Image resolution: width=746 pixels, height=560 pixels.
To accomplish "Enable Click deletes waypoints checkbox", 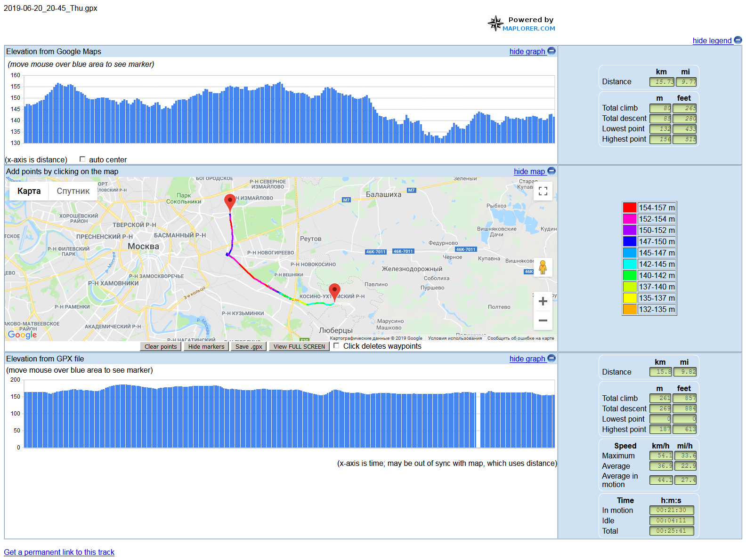I will (x=336, y=346).
